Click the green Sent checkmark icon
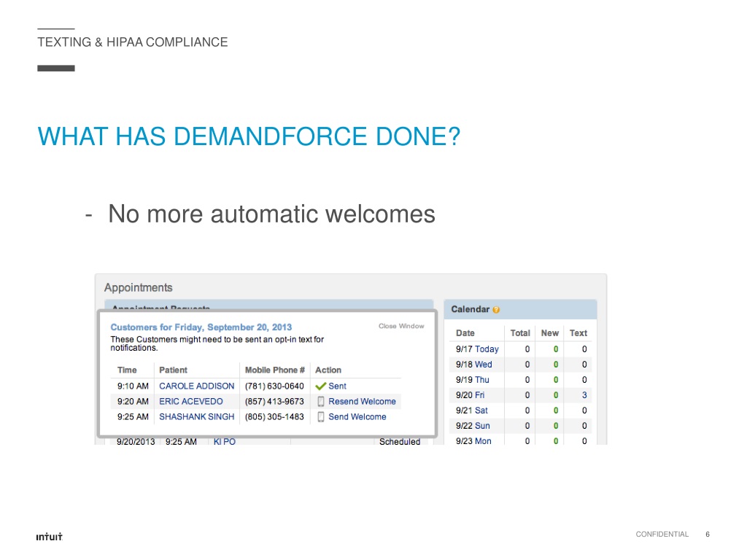The height and width of the screenshot is (560, 747). coord(321,386)
